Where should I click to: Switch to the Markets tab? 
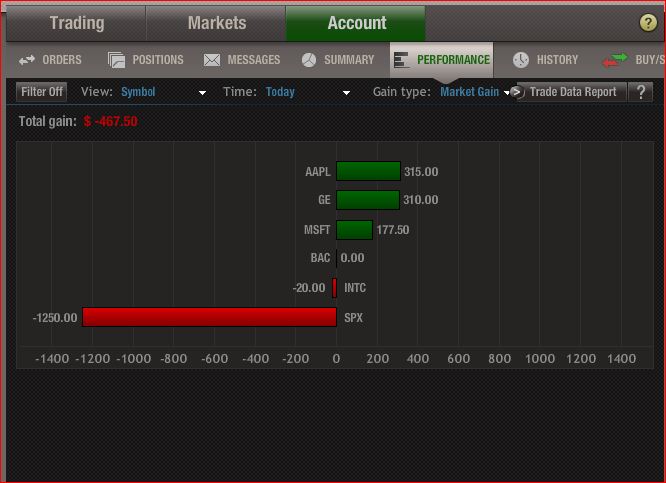click(217, 23)
